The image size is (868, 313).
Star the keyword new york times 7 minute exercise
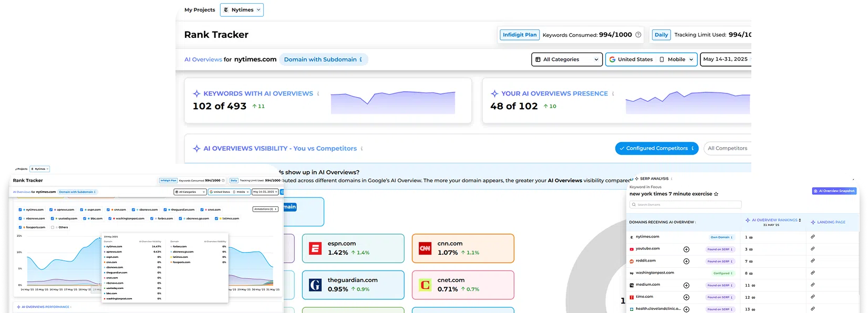pos(716,194)
